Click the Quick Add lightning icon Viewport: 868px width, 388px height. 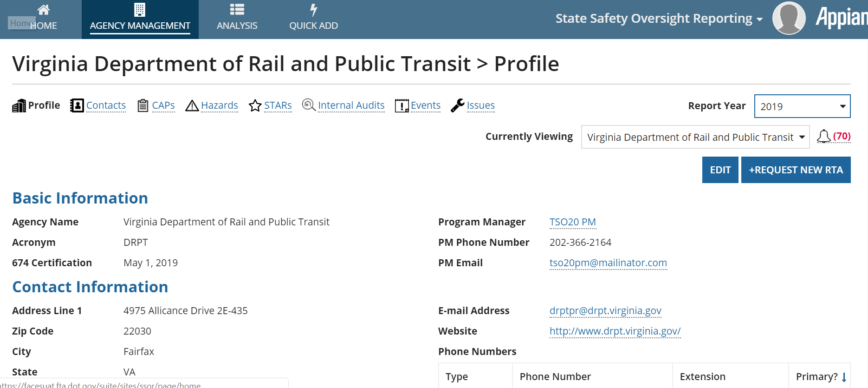pos(313,10)
